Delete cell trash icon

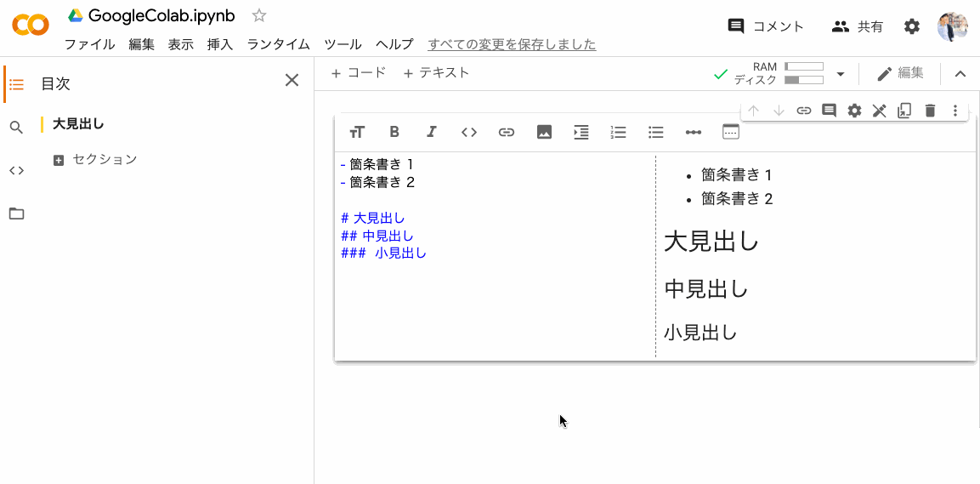coord(930,111)
